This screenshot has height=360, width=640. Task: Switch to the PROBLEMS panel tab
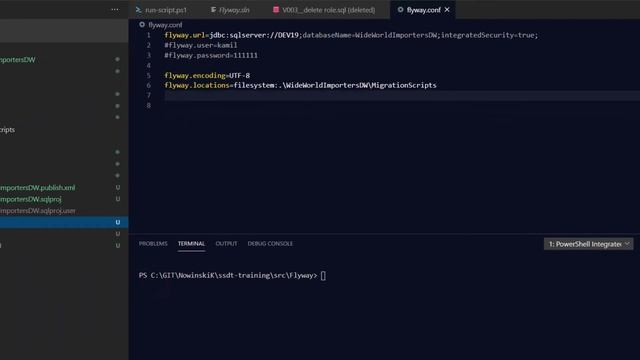coord(153,244)
